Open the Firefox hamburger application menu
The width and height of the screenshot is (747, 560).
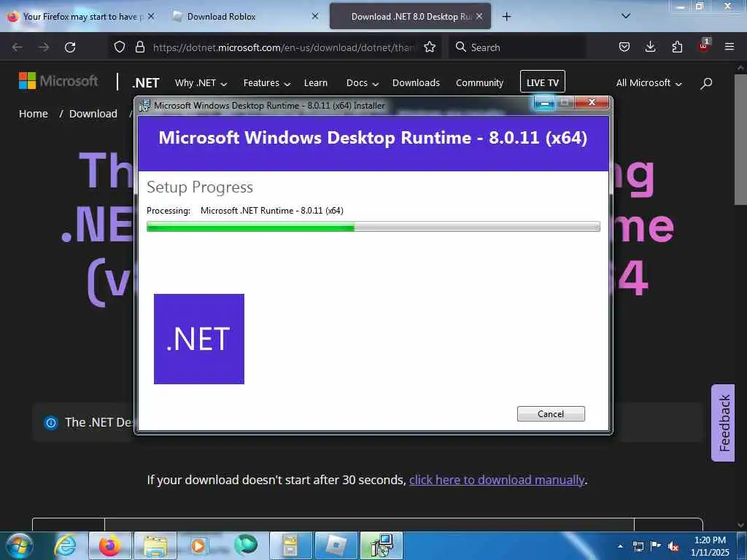point(729,47)
